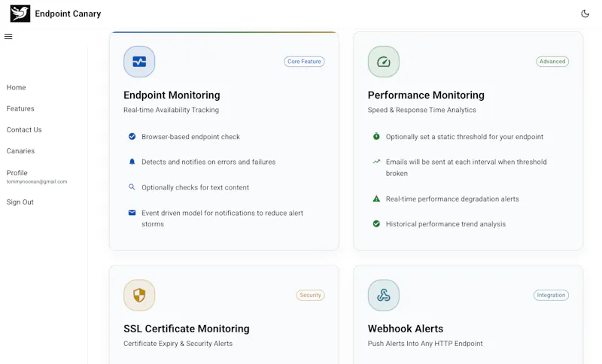This screenshot has width=602, height=364.
Task: Click the Webhook Alerts webhook icon
Action: coord(384,295)
